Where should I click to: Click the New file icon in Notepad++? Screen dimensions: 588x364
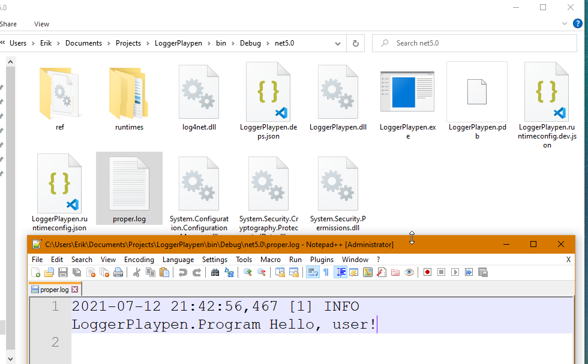pyautogui.click(x=36, y=272)
